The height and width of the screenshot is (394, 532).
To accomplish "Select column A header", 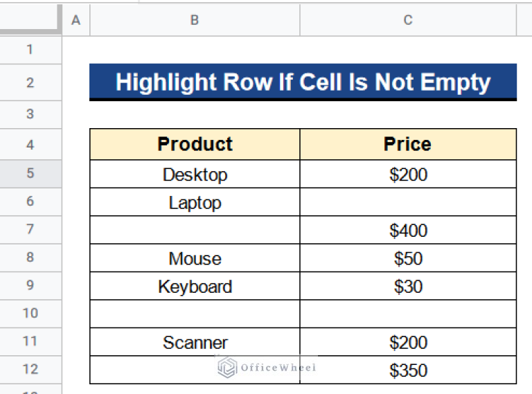I will [x=76, y=21].
